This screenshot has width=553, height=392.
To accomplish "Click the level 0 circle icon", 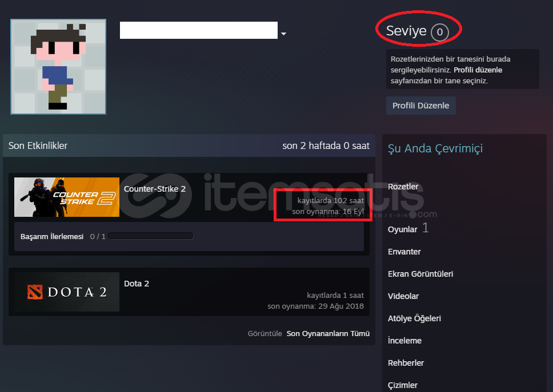I will pos(440,32).
